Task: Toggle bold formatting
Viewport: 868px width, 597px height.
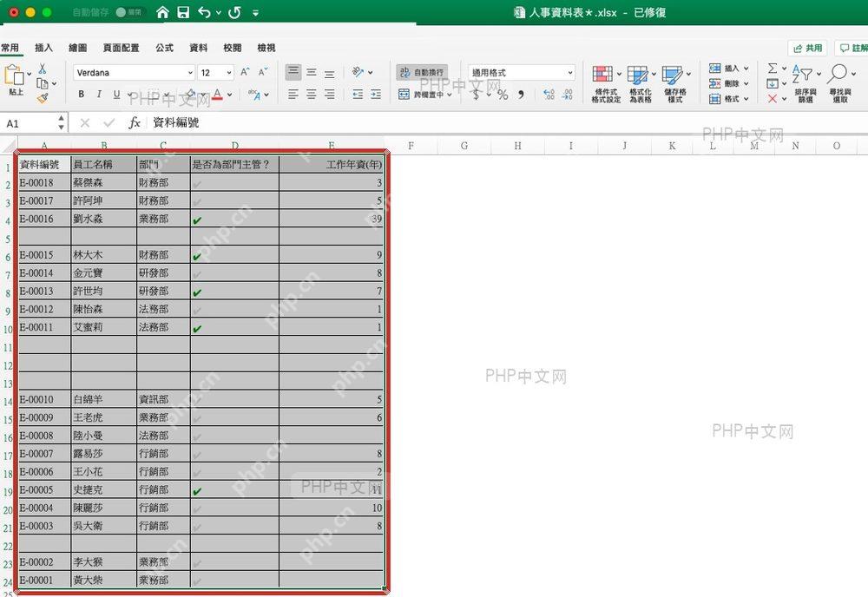Action: (82, 94)
